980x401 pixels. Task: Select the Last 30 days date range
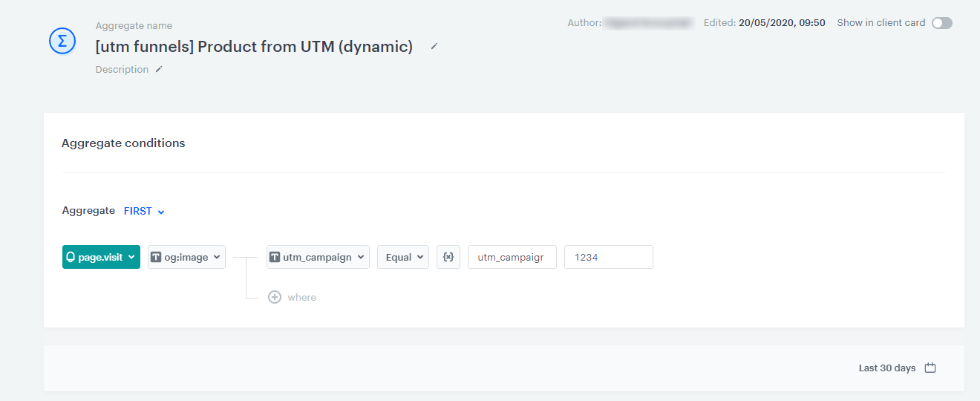[886, 368]
